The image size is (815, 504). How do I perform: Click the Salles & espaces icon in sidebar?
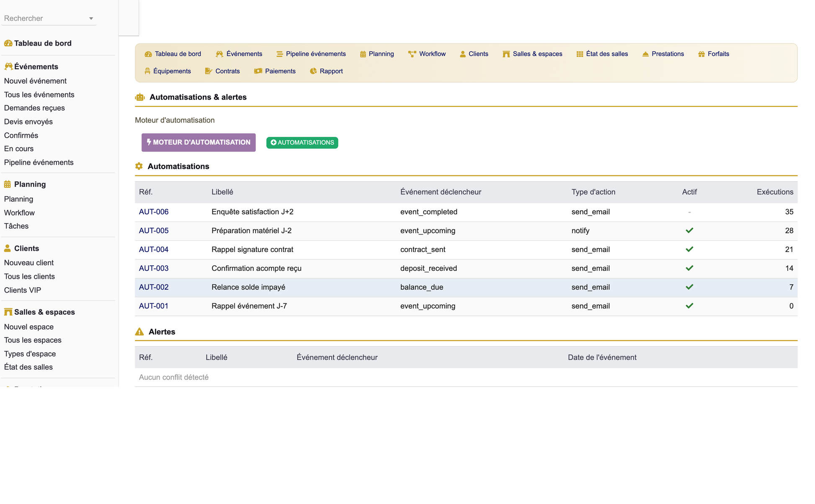(8, 312)
